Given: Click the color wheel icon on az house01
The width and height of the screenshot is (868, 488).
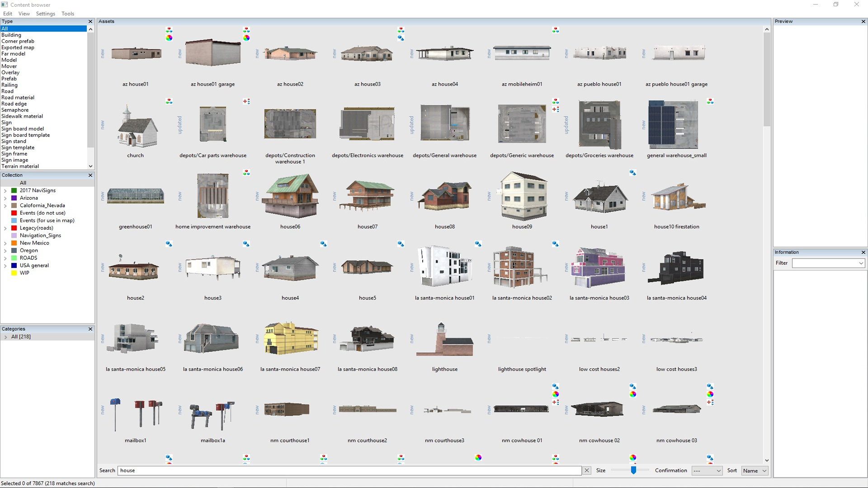Looking at the screenshot, I should click(169, 38).
